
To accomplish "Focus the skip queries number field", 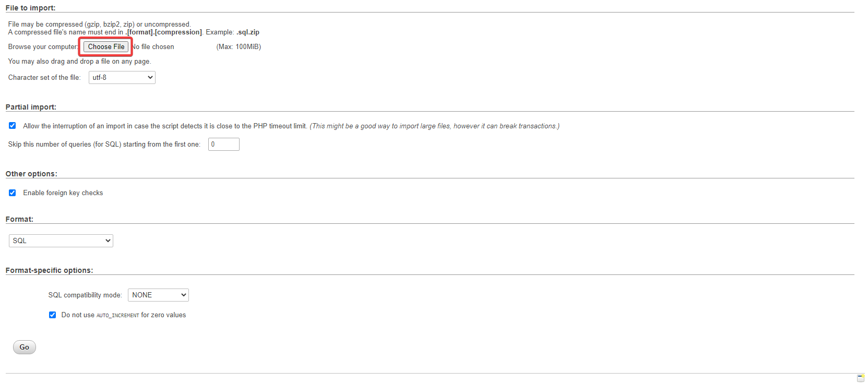I will pyautogui.click(x=223, y=145).
